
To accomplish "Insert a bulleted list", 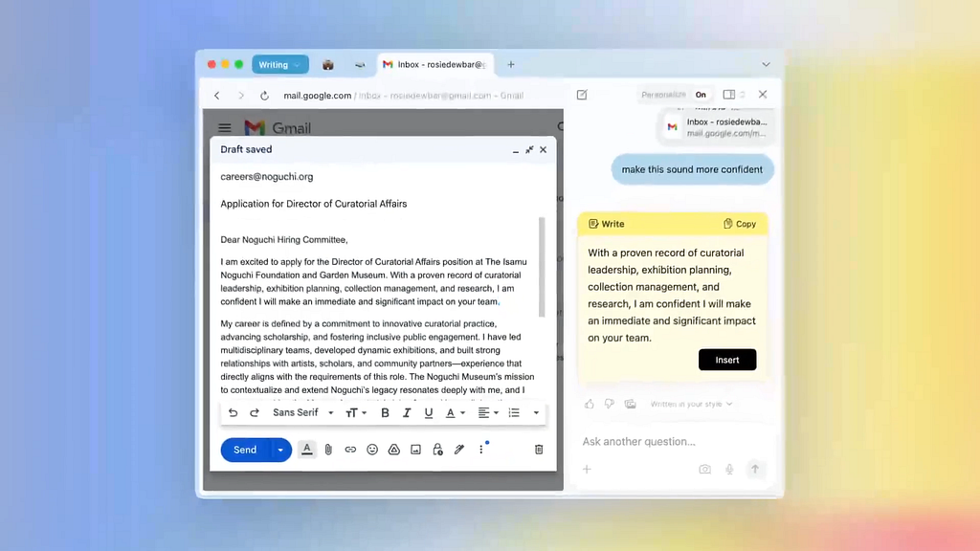I will [x=514, y=413].
